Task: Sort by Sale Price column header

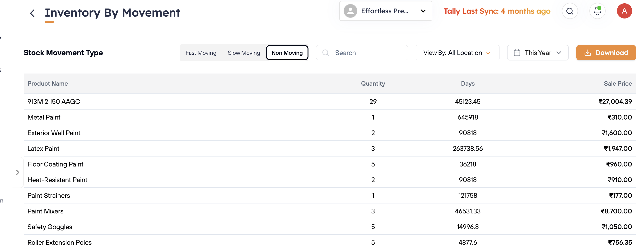Action: [617, 84]
